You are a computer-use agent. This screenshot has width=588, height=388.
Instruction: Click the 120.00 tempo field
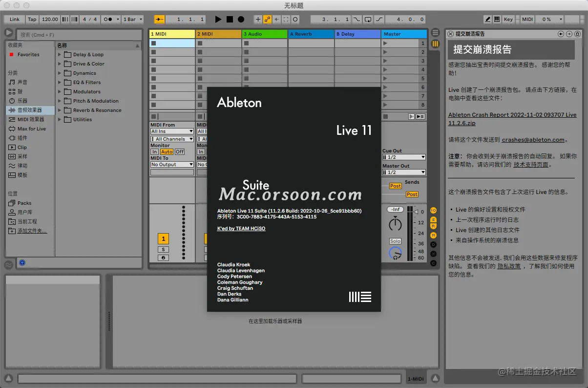click(49, 20)
